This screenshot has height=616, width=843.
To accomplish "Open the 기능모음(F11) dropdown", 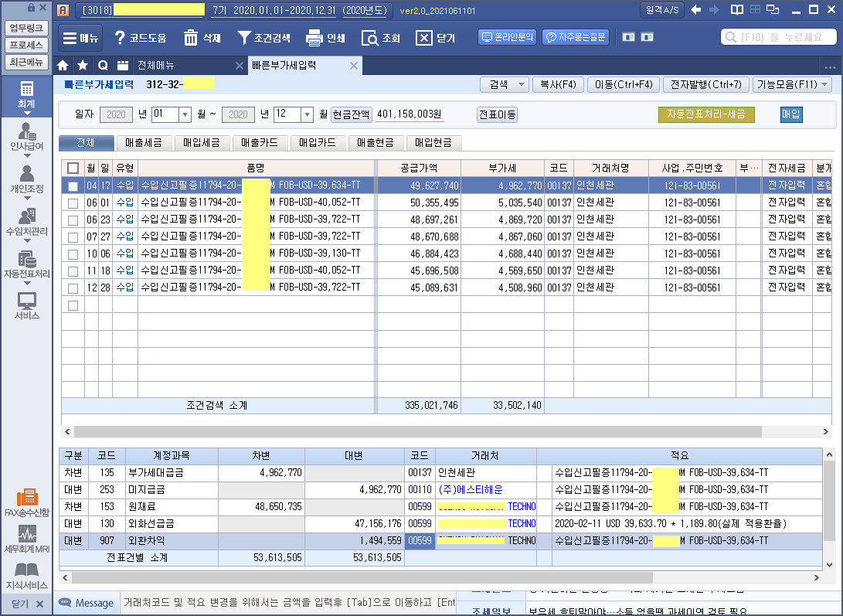I will coord(792,84).
